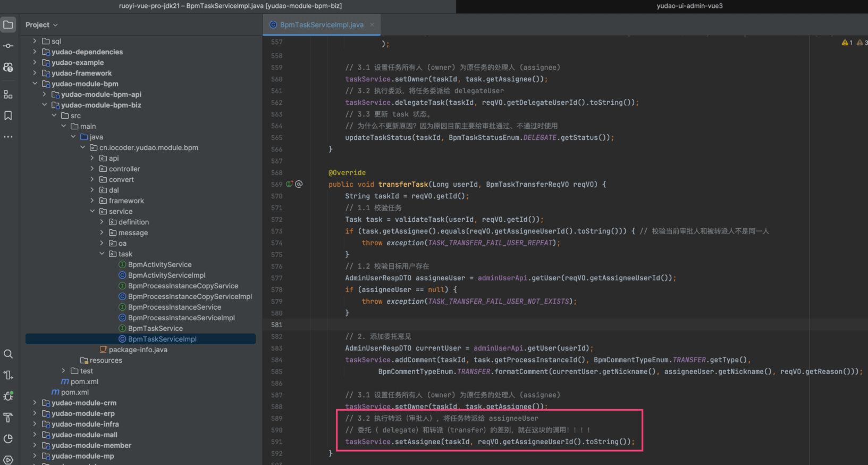Viewport: 868px width, 465px height.
Task: Expand the yudao-module-crm folder
Action: coord(35,403)
